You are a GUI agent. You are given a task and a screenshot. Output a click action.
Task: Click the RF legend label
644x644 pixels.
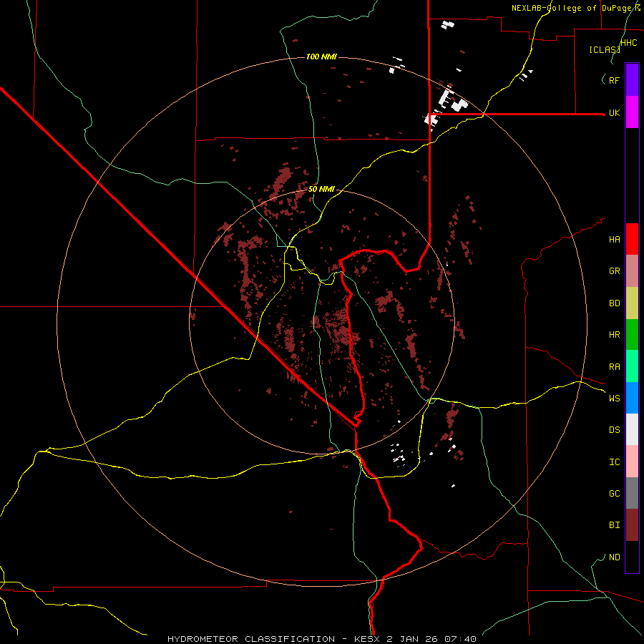pyautogui.click(x=614, y=80)
